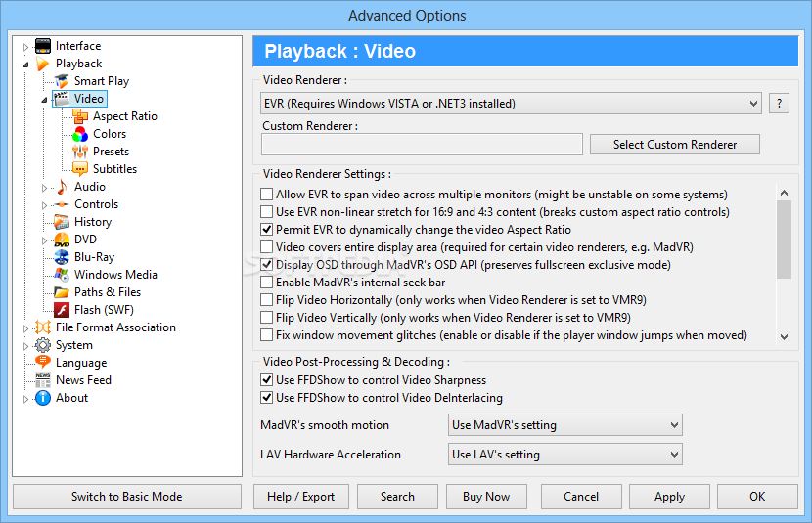
Task: Open the History settings page
Action: pyautogui.click(x=93, y=222)
